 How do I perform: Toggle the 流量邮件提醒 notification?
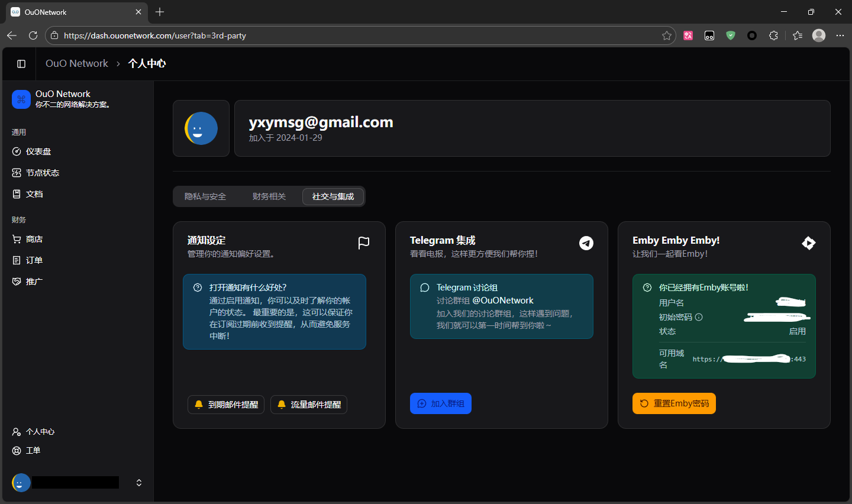click(309, 405)
